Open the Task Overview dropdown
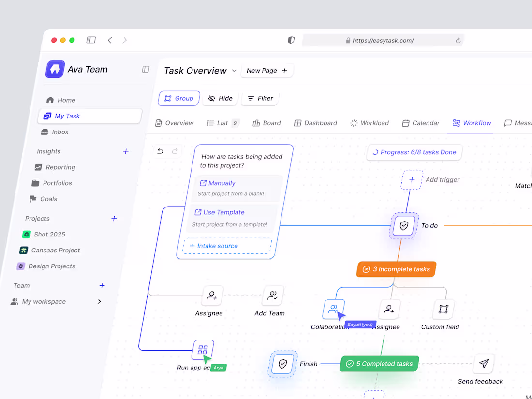The width and height of the screenshot is (532, 399). tap(235, 71)
